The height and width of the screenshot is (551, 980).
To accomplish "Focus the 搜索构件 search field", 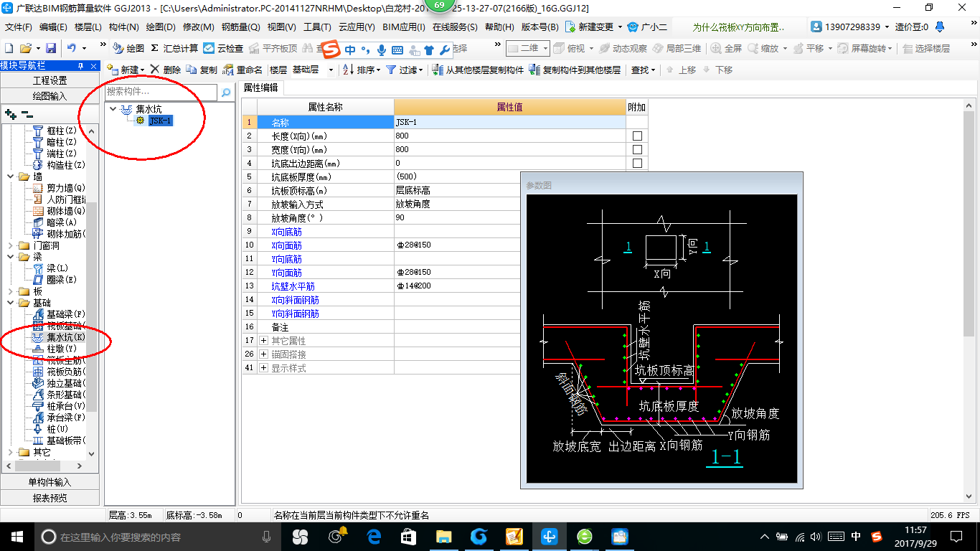I will point(161,92).
